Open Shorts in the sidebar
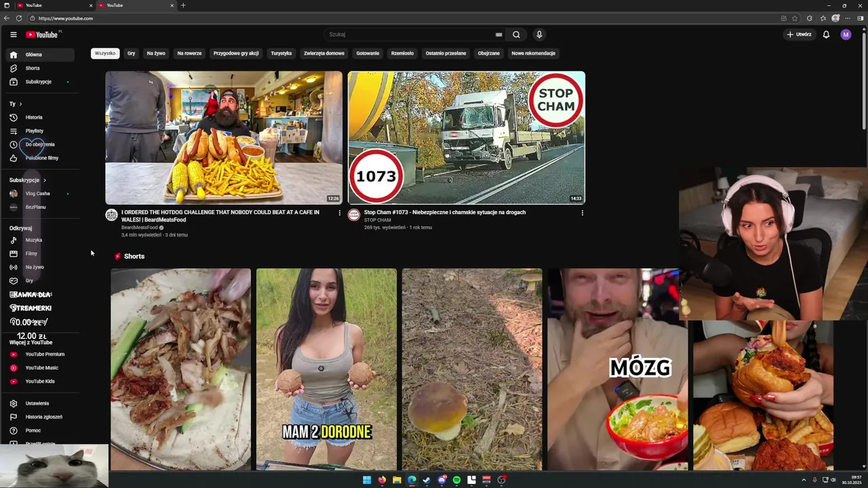The image size is (868, 488). 40,68
